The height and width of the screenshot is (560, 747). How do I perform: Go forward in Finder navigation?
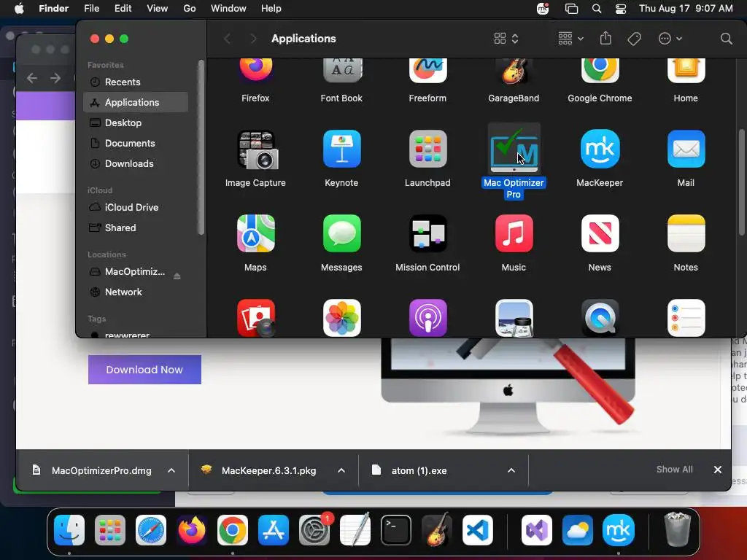[253, 39]
